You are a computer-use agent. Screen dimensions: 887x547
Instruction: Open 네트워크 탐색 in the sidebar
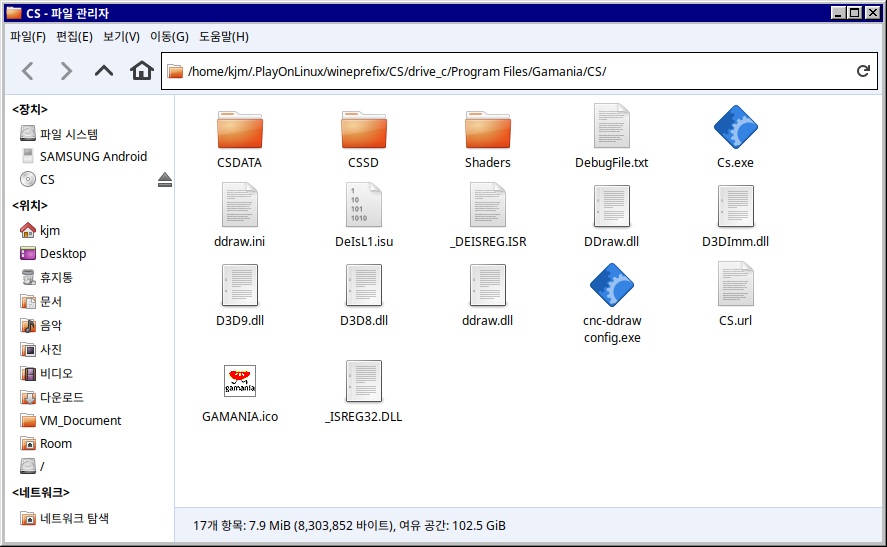point(64,518)
